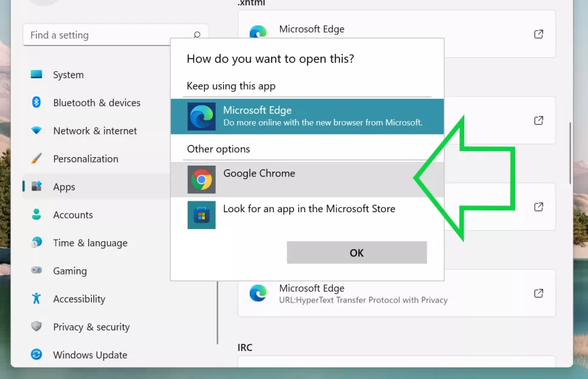Open the Microsoft Edge HTTPS protocol card
The image size is (588, 379).
[396, 293]
